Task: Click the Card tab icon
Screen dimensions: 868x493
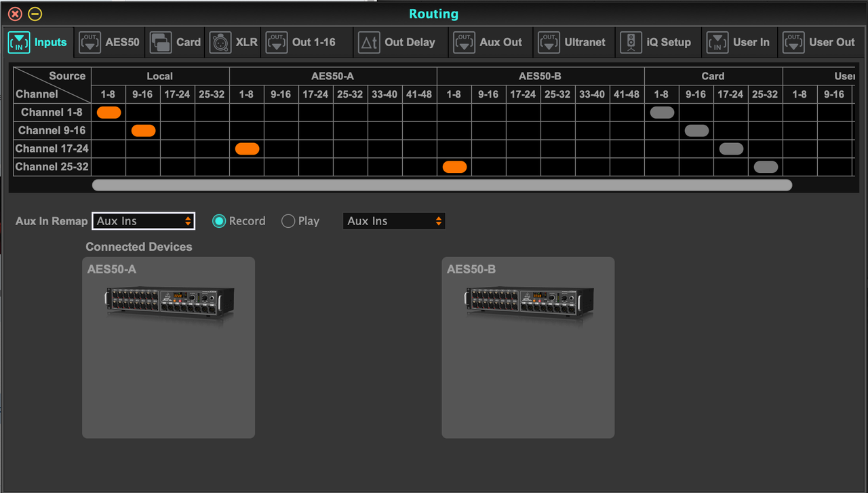Action: [161, 42]
